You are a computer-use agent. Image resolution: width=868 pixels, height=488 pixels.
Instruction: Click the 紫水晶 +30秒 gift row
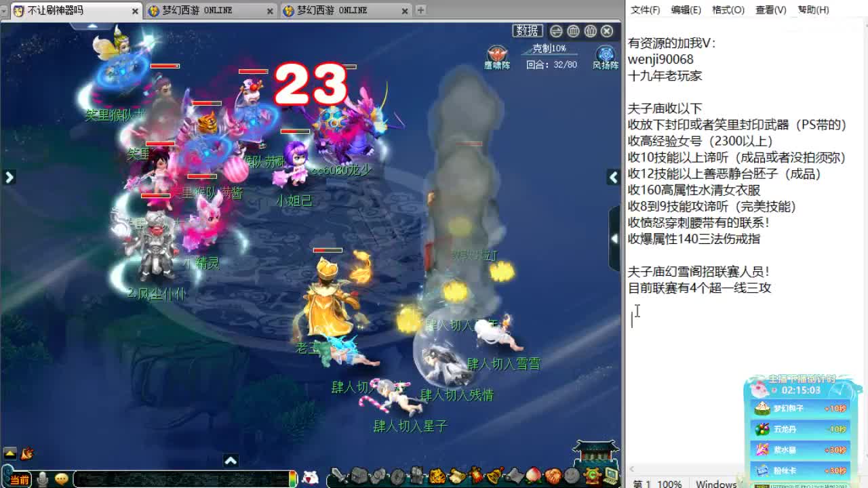point(800,449)
